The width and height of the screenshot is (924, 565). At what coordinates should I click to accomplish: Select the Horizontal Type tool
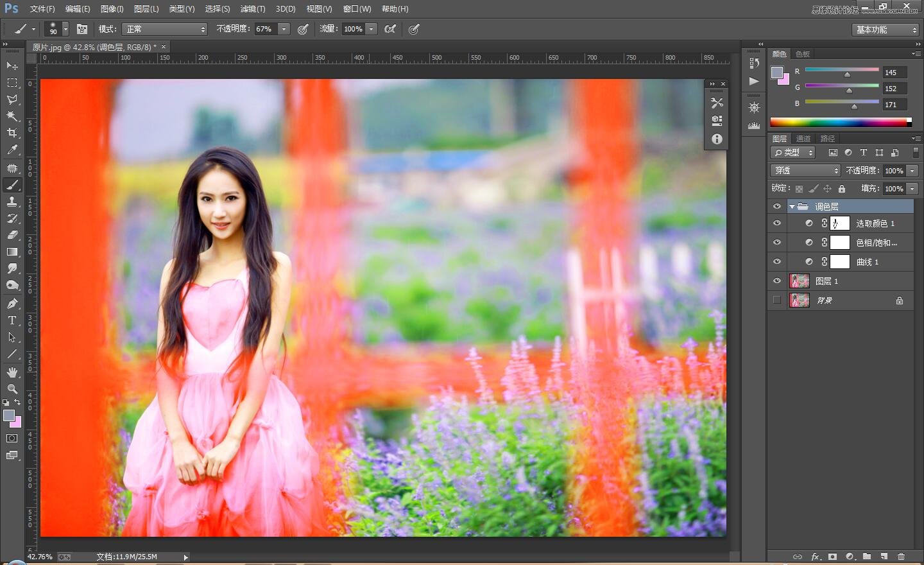[x=12, y=320]
